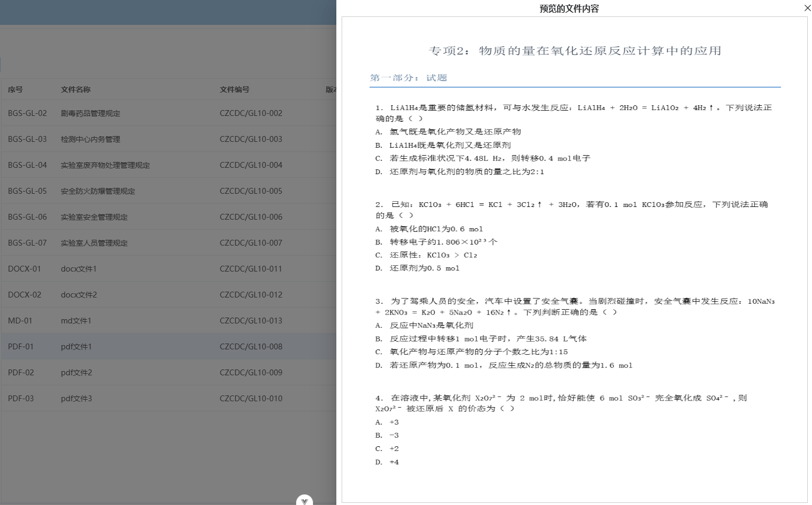
Task: Close the 预览的文件内容 preview dialog
Action: pyautogui.click(x=806, y=8)
